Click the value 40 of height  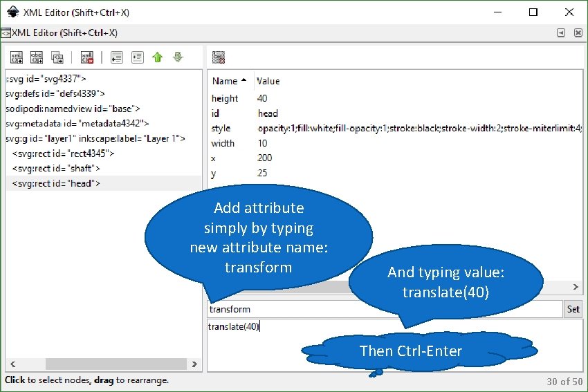tap(262, 98)
